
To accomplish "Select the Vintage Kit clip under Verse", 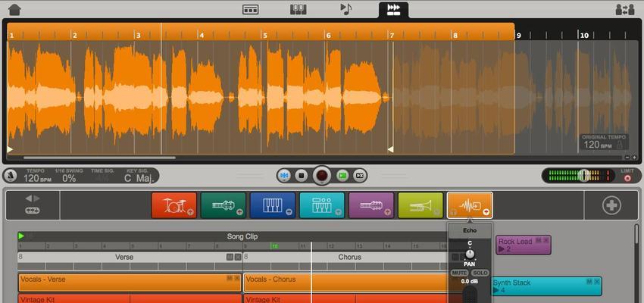I will point(130,298).
